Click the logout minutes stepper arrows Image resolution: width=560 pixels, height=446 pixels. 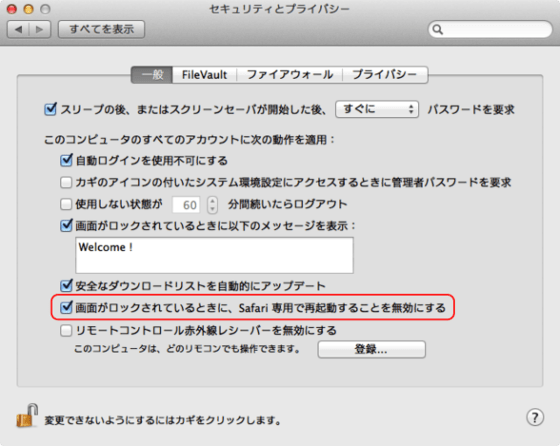pos(212,205)
